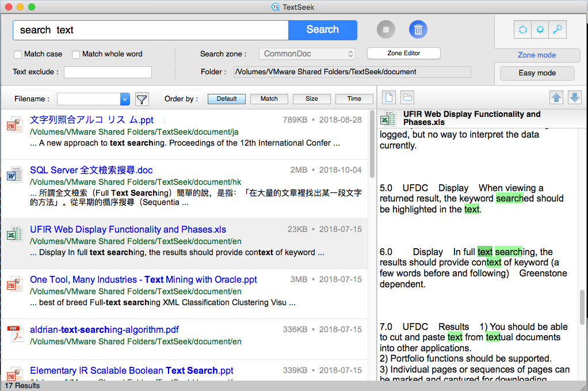Click PowerPoint icon of One Tool result
Image resolution: width=588 pixels, height=391 pixels.
coord(15,283)
